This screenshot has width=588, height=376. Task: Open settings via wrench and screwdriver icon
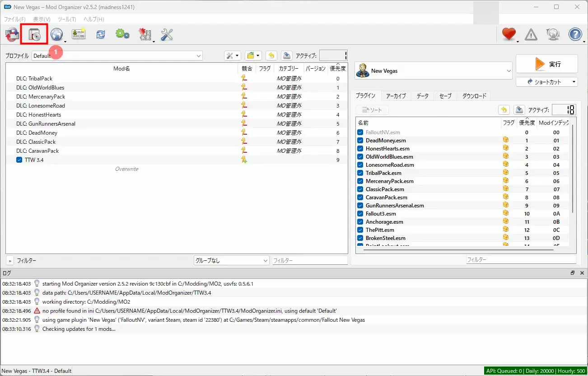point(167,35)
